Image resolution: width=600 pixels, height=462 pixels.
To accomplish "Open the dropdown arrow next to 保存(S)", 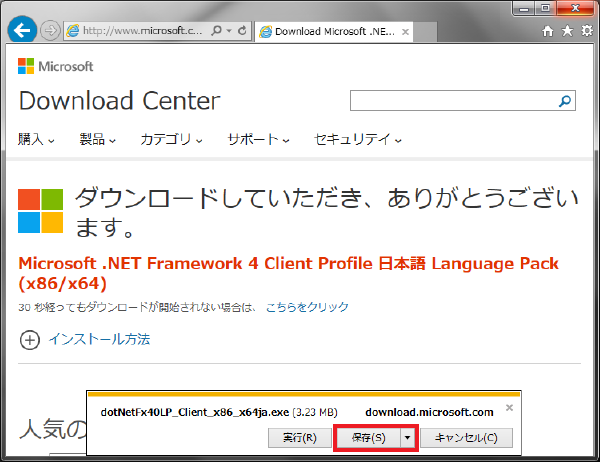I will [x=408, y=438].
